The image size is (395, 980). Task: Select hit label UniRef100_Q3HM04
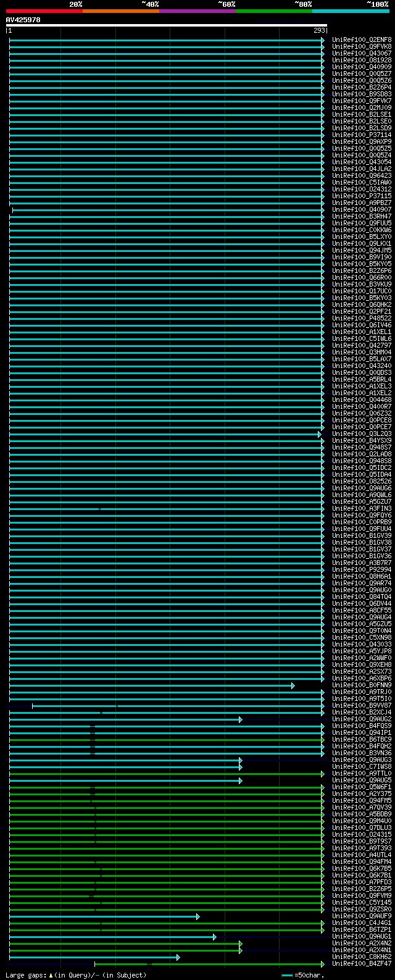362,353
